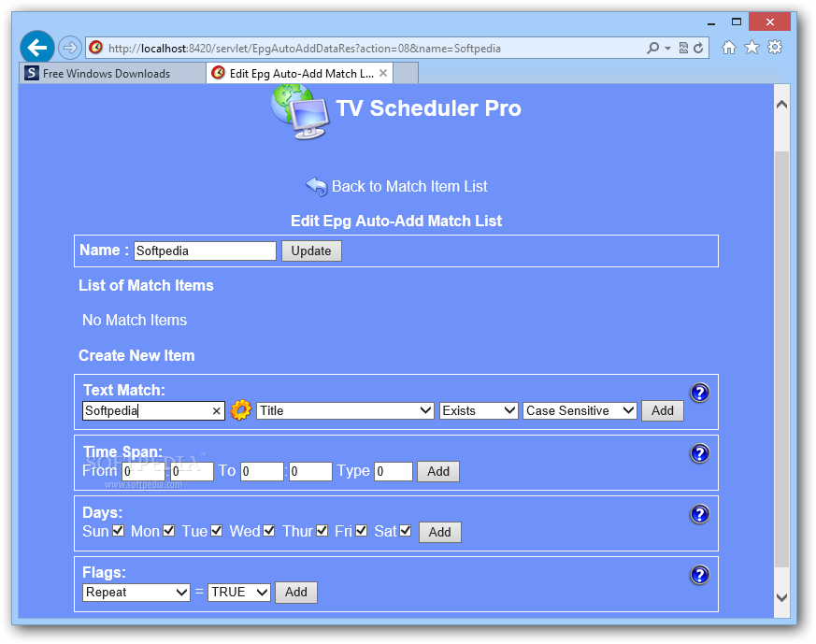Viewport: 816px width, 644px height.
Task: Toggle the compatibility view icon
Action: tap(683, 48)
